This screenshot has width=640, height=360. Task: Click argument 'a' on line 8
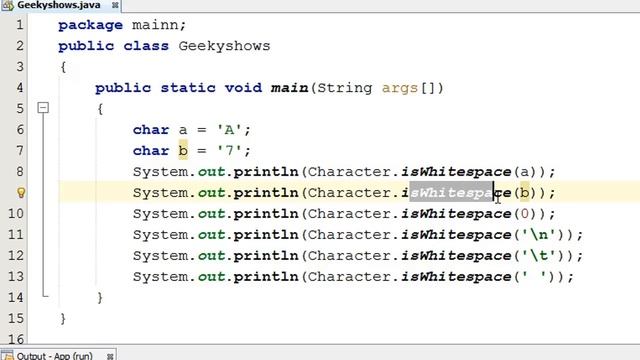coord(525,172)
